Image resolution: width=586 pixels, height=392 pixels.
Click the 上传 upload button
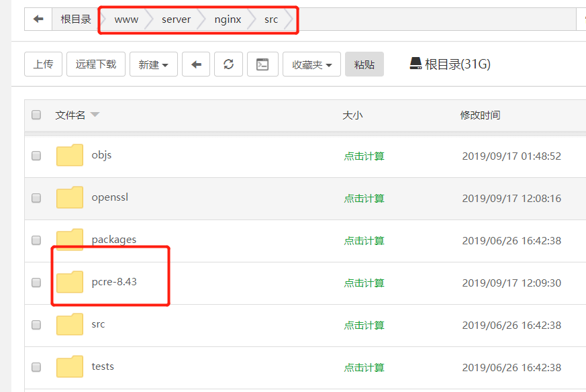click(44, 64)
